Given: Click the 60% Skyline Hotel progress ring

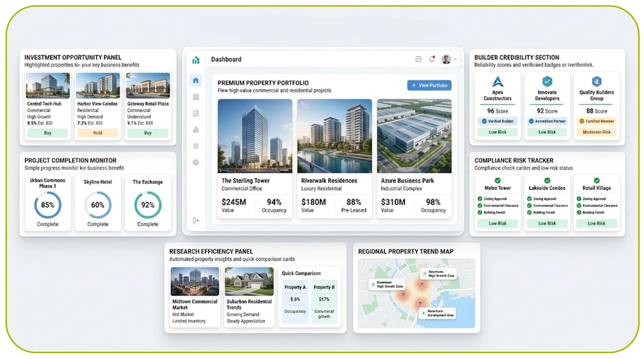Looking at the screenshot, I should point(98,205).
